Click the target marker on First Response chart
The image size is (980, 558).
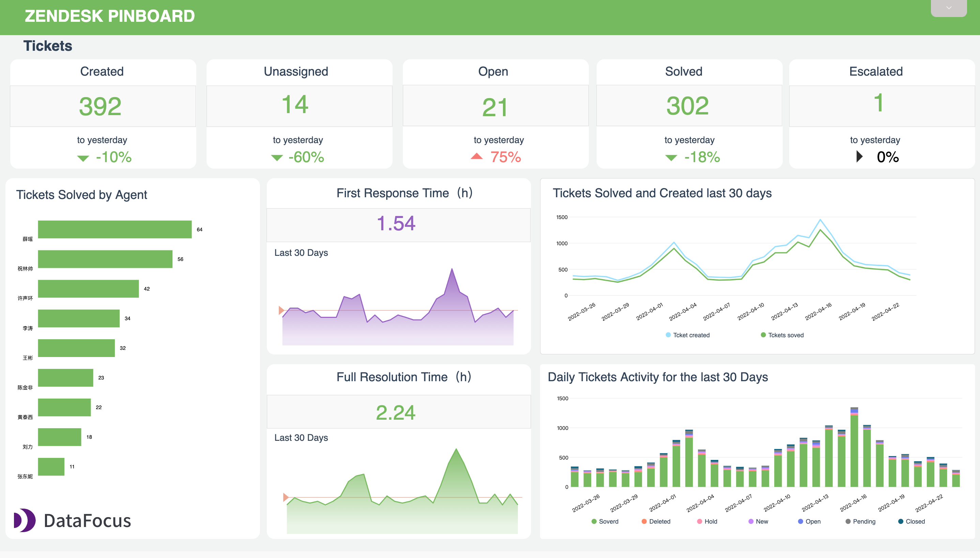(x=281, y=310)
